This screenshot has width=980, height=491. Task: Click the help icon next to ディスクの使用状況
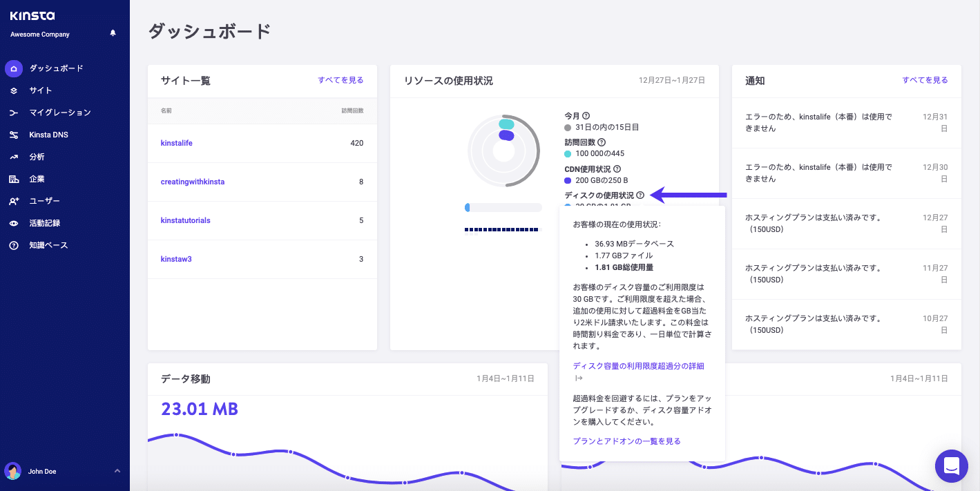[x=640, y=195]
